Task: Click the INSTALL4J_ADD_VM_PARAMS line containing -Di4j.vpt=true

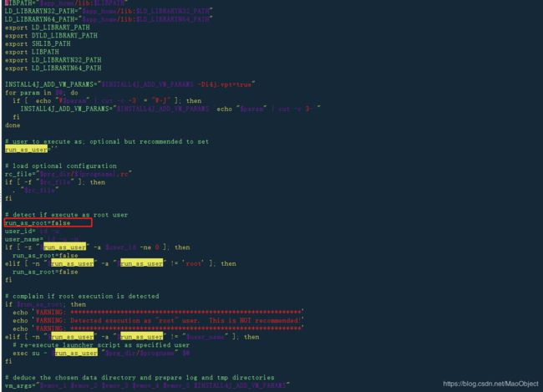Action: 130,84
